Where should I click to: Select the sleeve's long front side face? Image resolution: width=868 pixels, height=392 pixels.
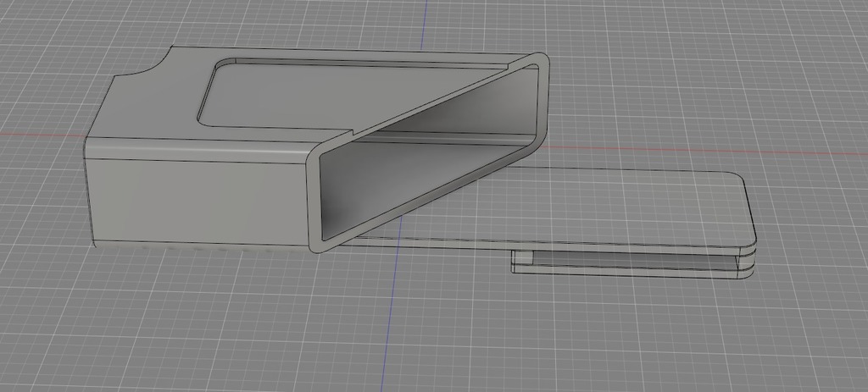tap(197, 202)
